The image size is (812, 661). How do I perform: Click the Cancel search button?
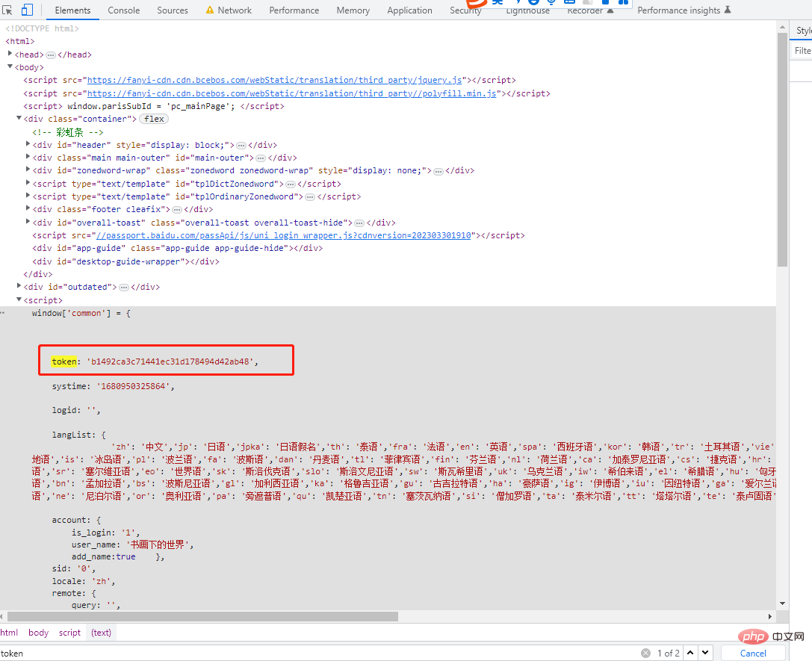click(x=753, y=654)
